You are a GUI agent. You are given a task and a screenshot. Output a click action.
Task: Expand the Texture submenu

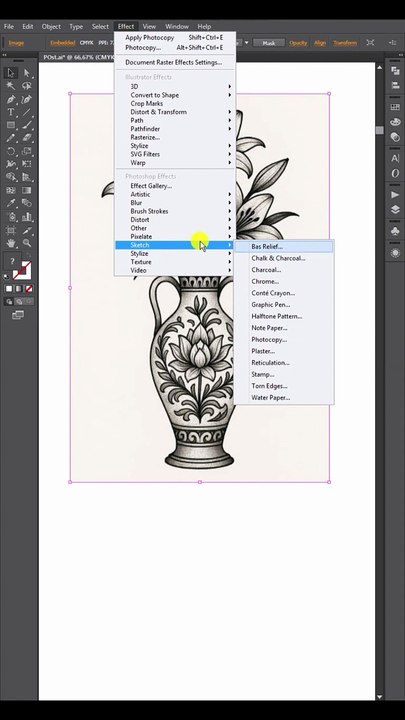(x=175, y=262)
